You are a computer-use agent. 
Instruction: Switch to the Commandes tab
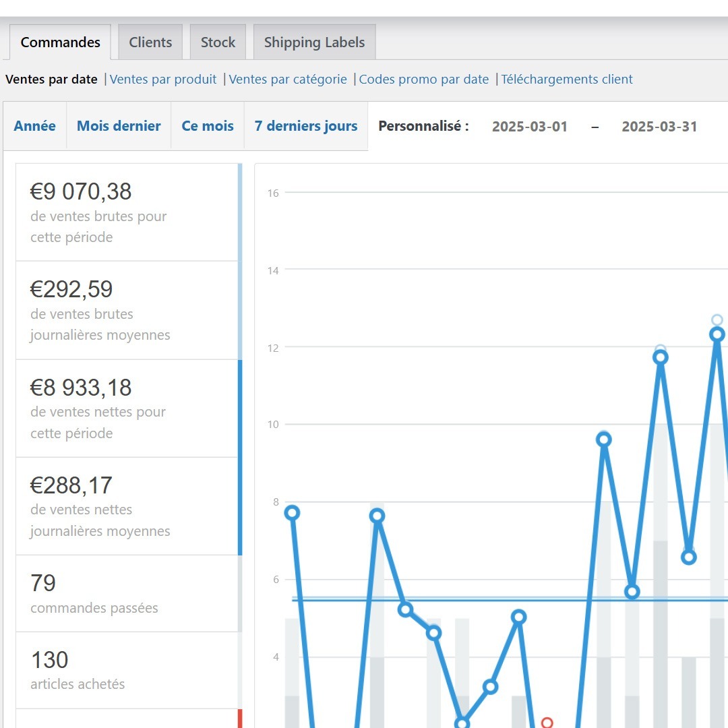[60, 42]
